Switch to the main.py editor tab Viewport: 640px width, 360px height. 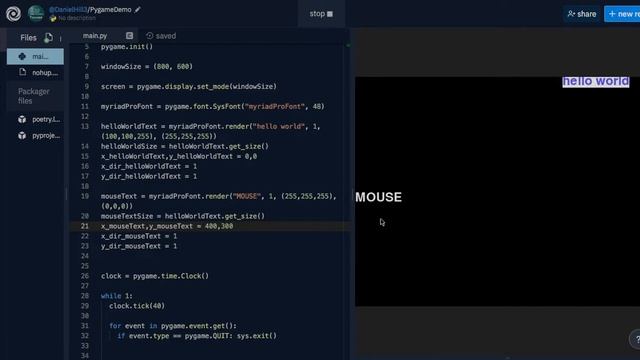pyautogui.click(x=95, y=36)
